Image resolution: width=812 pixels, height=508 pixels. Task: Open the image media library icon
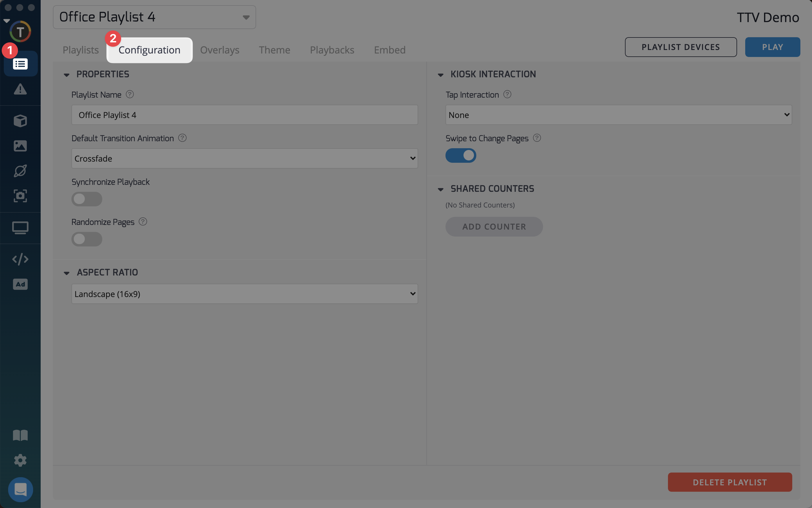point(20,146)
